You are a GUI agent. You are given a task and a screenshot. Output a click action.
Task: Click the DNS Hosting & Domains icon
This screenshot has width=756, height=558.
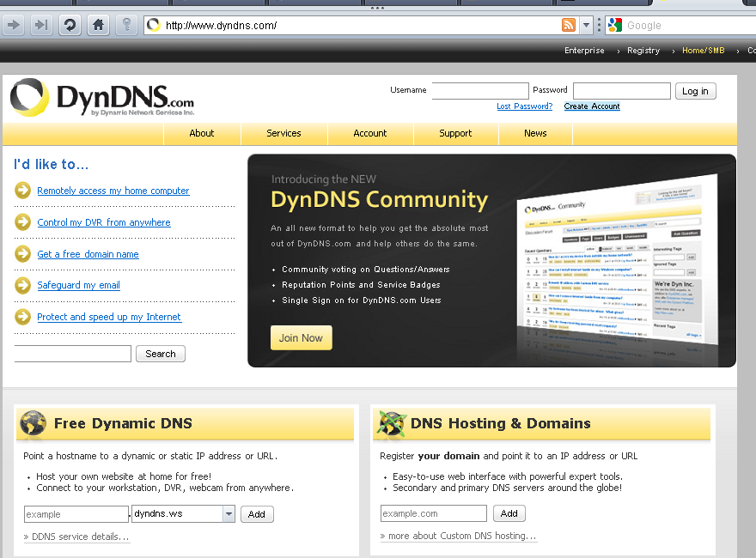click(391, 423)
